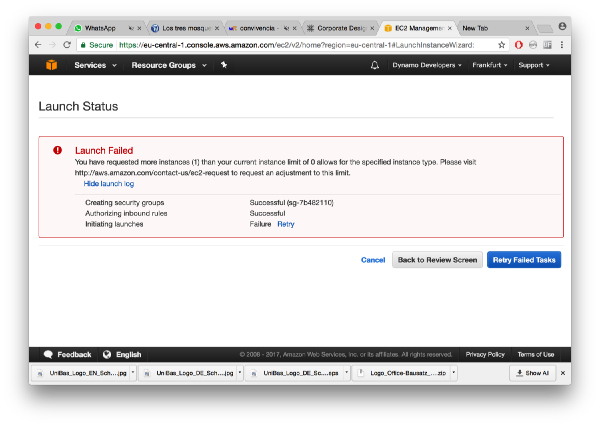This screenshot has height=426, width=600.
Task: Open the Chrome three-dot menu
Action: coord(562,45)
